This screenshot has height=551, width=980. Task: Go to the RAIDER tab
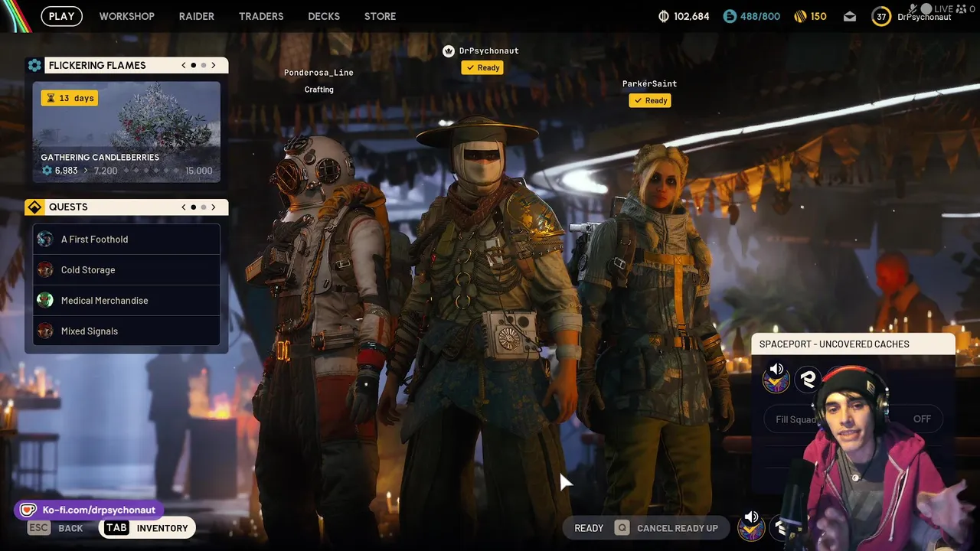point(197,16)
